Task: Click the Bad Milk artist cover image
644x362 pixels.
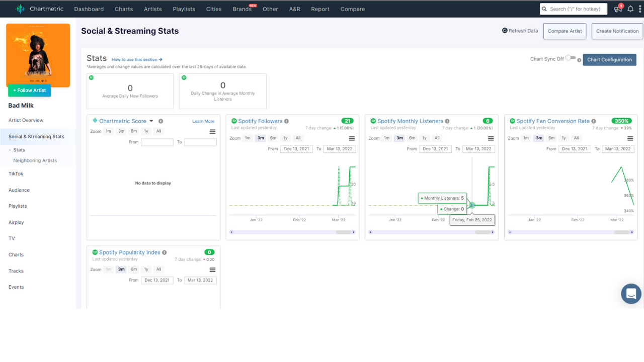Action: pyautogui.click(x=38, y=55)
